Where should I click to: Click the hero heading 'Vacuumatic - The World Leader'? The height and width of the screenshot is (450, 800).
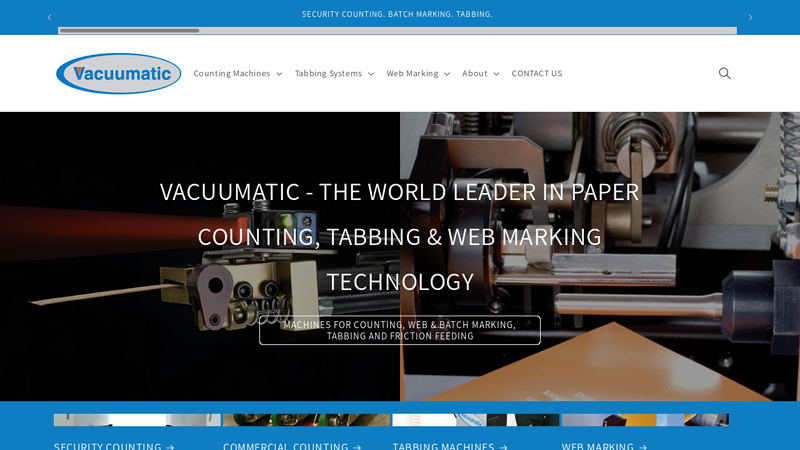[399, 237]
